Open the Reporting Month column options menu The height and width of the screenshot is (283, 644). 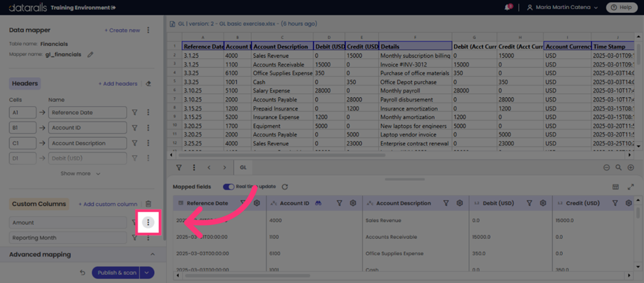click(148, 238)
